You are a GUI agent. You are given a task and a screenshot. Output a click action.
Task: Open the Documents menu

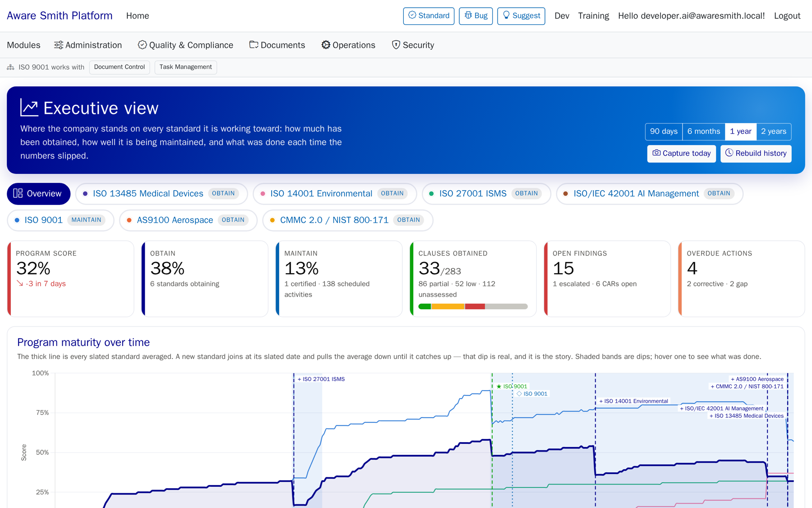tap(277, 45)
